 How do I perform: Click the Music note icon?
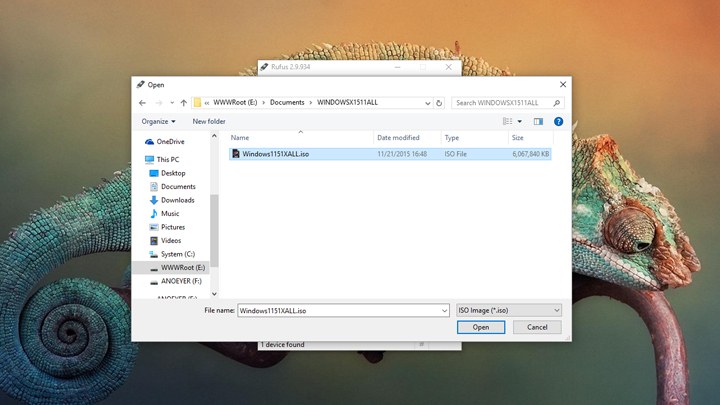[154, 214]
